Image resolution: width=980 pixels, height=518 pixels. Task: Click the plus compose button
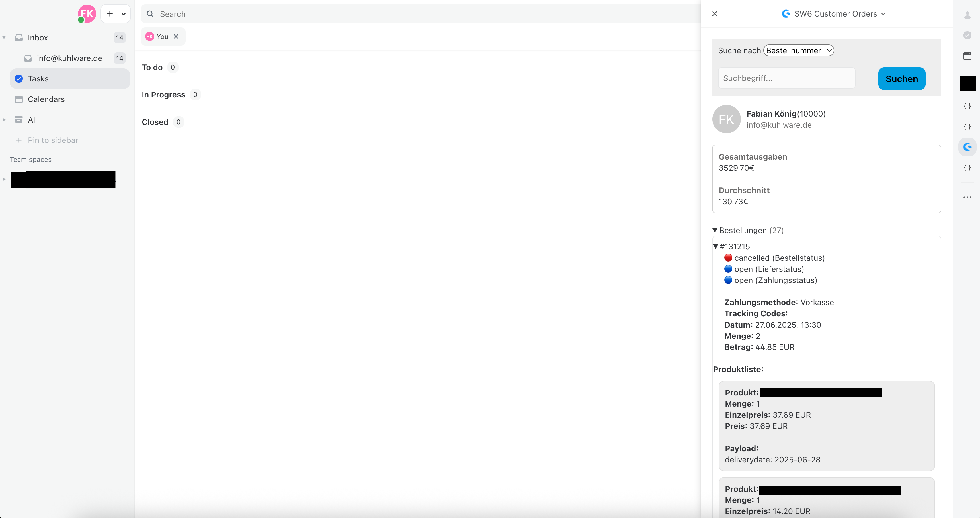110,14
